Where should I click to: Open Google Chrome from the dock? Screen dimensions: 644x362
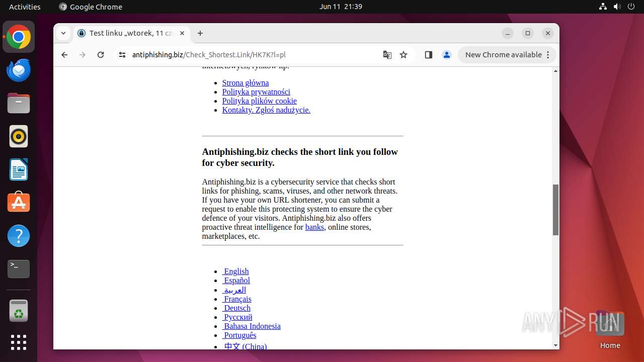19,37
